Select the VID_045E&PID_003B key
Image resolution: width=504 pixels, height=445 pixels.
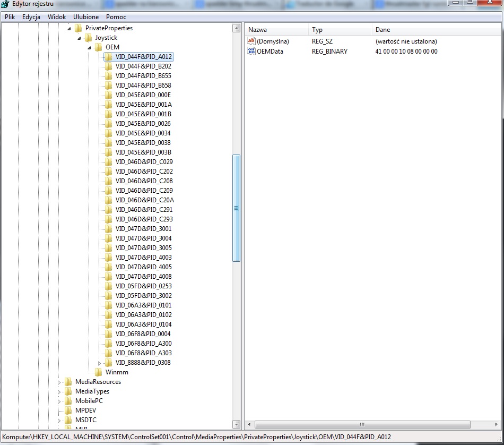click(143, 152)
